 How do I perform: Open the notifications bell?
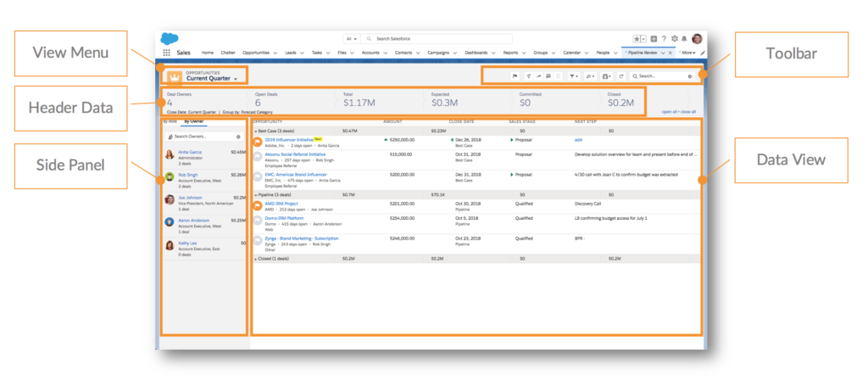684,39
